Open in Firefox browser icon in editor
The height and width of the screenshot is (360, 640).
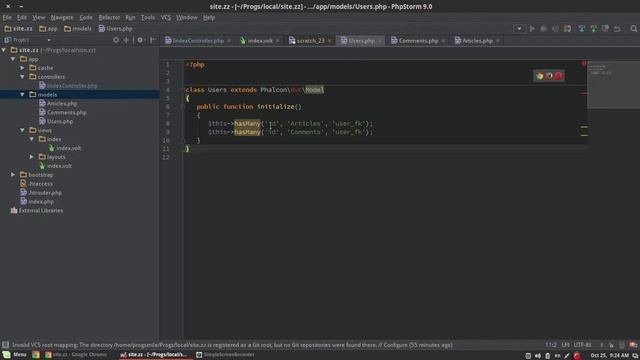click(x=549, y=76)
